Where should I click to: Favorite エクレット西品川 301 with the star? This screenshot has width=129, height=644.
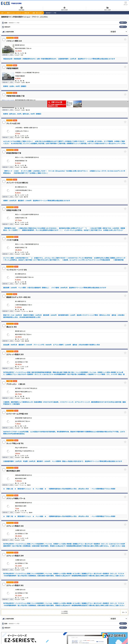tap(125, 584)
